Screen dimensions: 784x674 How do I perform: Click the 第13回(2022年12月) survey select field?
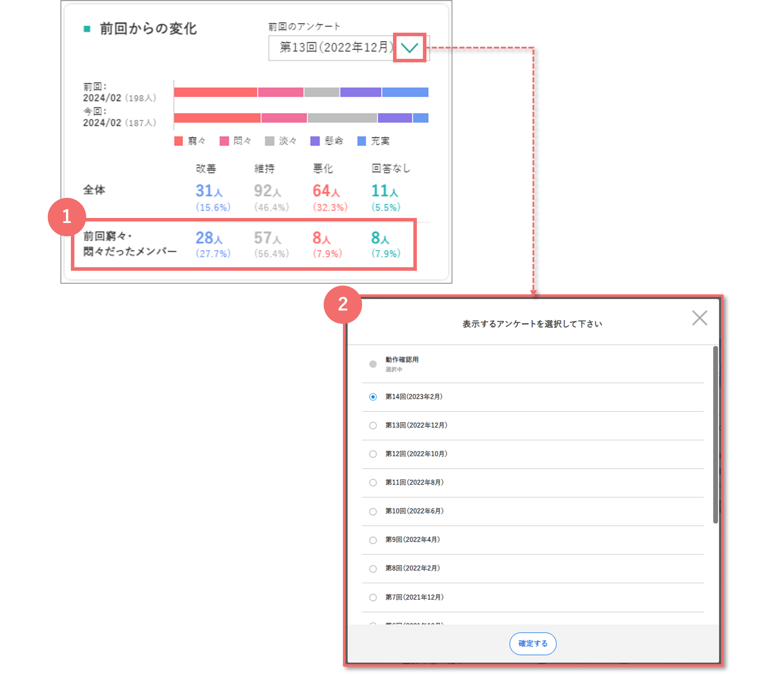pos(349,48)
